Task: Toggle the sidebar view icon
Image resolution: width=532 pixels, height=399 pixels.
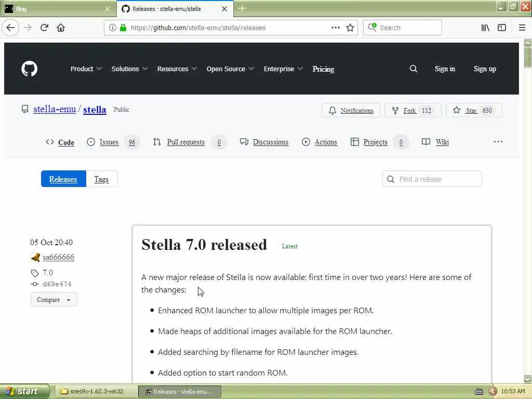Action: tap(502, 28)
